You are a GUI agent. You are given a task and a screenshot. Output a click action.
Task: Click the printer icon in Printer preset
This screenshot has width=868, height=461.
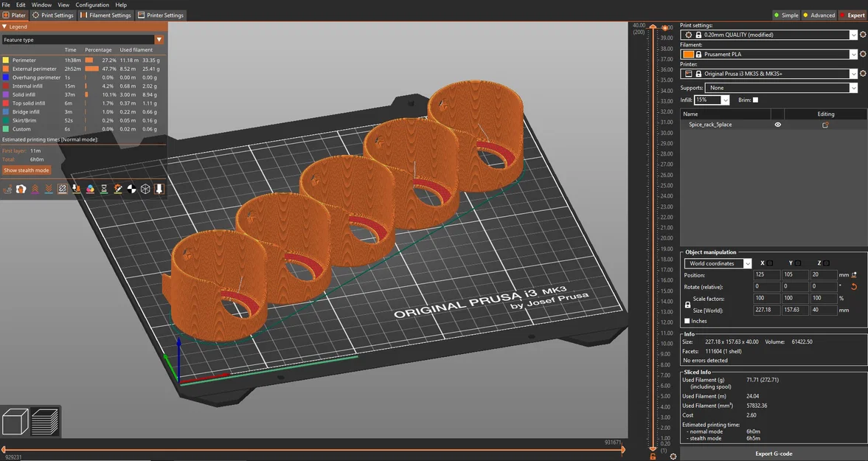pyautogui.click(x=689, y=74)
